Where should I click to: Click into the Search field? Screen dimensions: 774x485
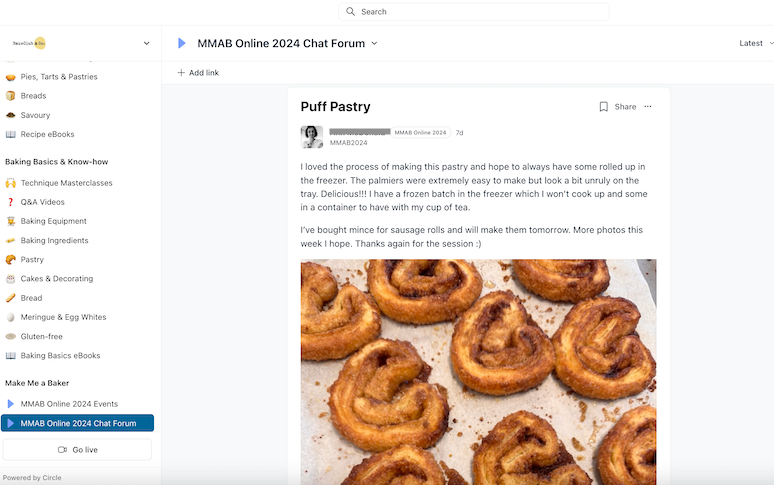(475, 12)
